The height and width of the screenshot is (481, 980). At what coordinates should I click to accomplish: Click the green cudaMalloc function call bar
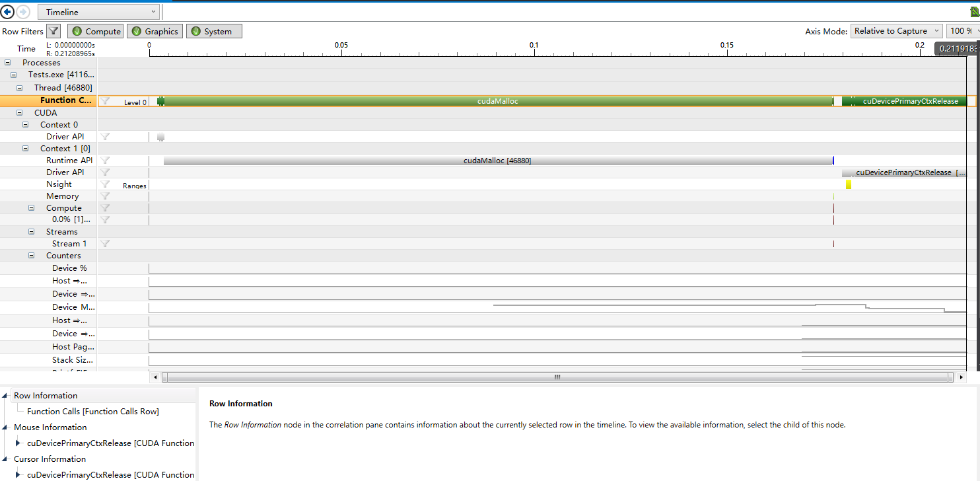point(498,101)
